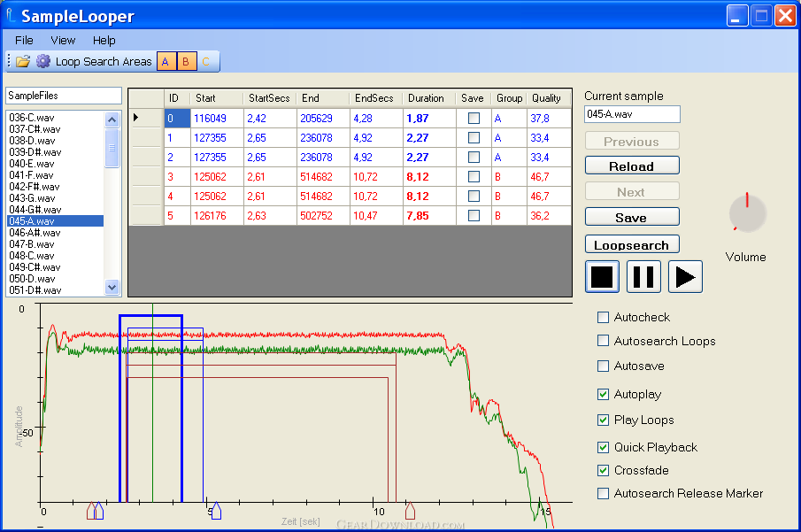Click the Previous sample button
This screenshot has height=532, width=801.
click(632, 141)
